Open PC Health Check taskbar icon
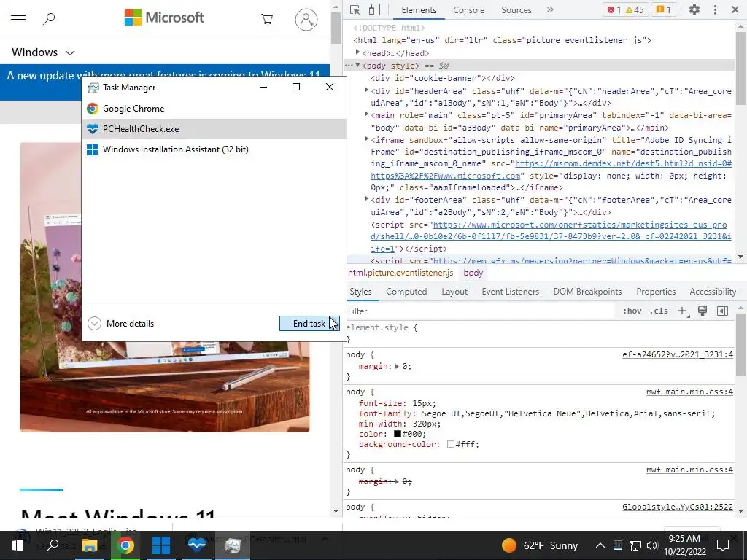 pos(197,545)
